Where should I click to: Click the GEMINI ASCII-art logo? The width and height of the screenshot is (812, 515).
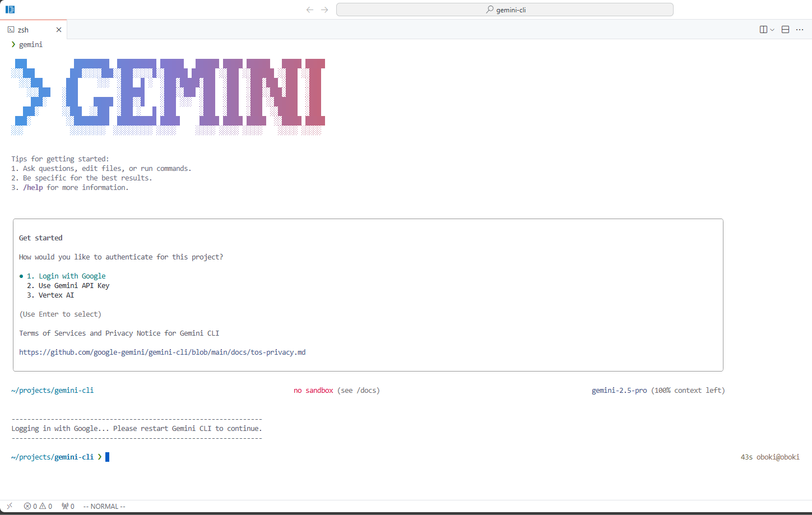click(168, 96)
